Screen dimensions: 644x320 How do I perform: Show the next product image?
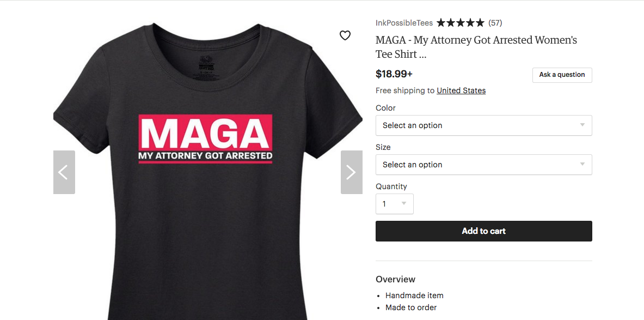point(352,172)
